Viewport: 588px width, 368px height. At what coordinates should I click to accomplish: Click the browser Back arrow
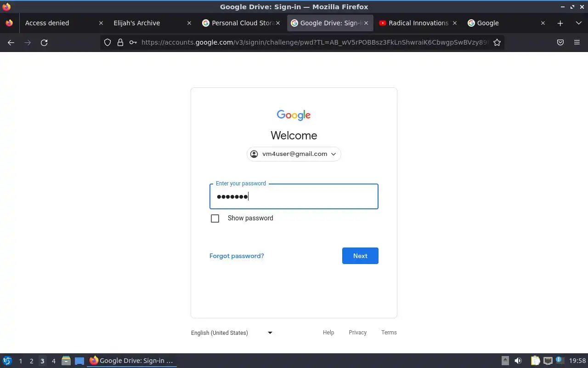pos(11,42)
